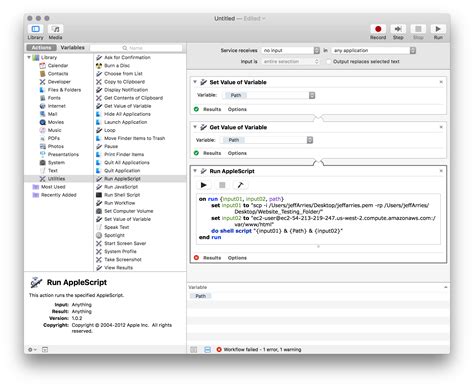
Task: Show Options of Set Value of Variable
Action: pyautogui.click(x=237, y=109)
